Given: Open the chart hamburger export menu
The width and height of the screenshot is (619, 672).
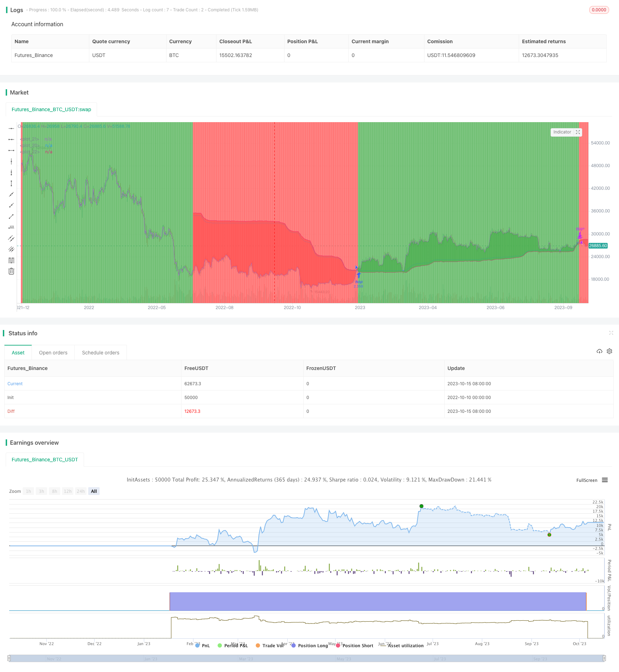Looking at the screenshot, I should click(x=605, y=480).
